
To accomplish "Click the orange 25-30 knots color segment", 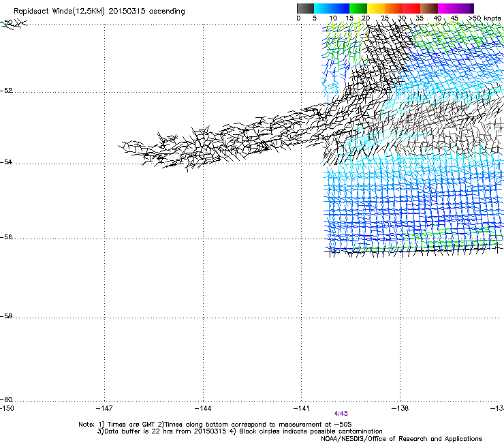I will pos(394,8).
